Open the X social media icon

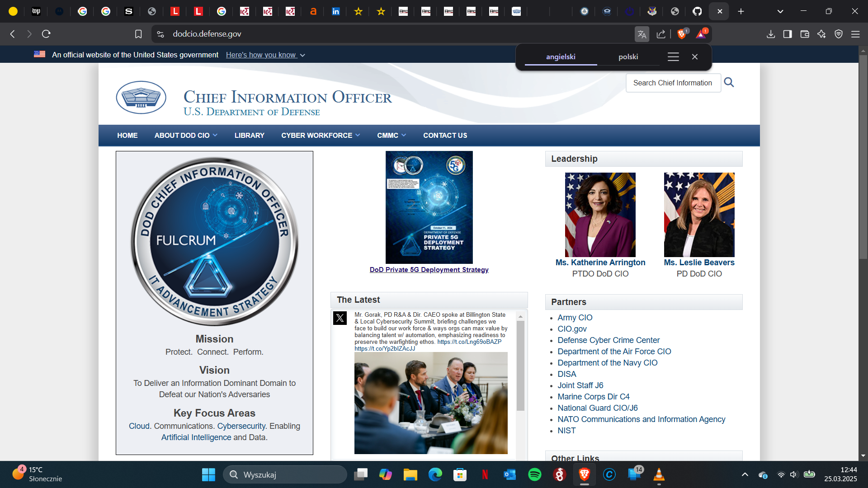tap(340, 318)
